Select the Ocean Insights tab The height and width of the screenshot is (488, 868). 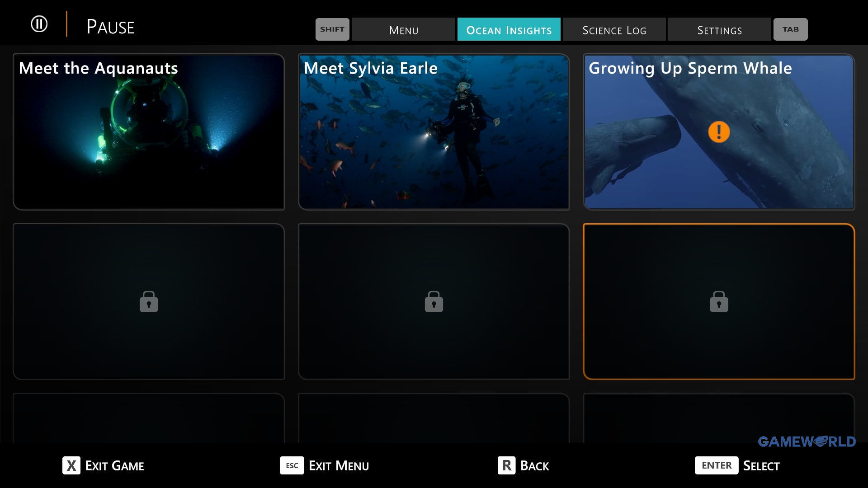coord(509,30)
